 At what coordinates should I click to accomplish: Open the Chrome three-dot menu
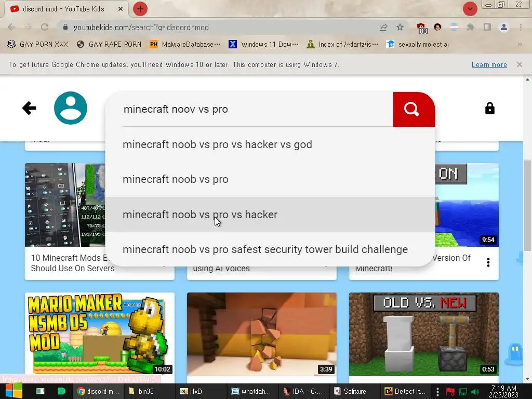click(x=521, y=27)
